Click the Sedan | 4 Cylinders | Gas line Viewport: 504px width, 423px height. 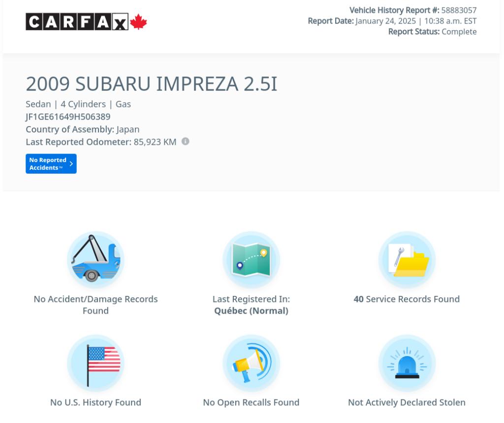(x=78, y=104)
